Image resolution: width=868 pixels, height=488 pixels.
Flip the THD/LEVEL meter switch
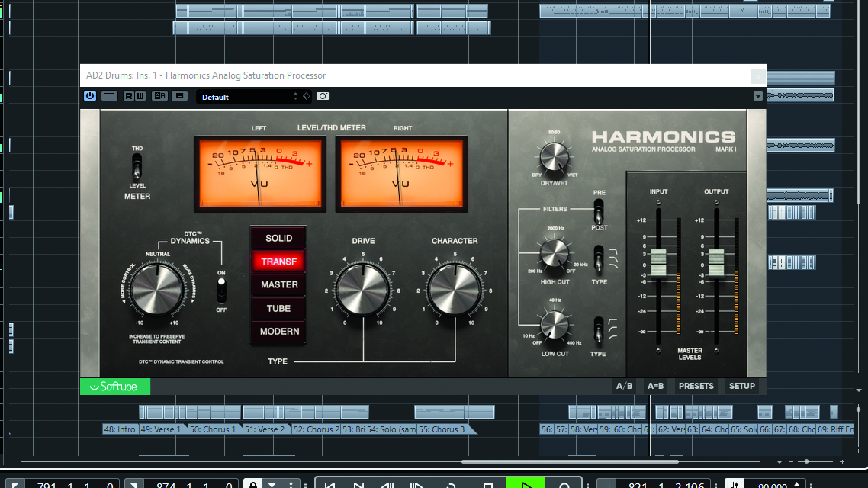click(137, 166)
